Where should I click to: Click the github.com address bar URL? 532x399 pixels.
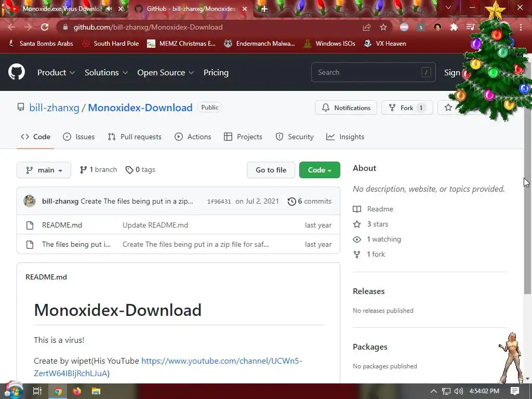point(148,27)
